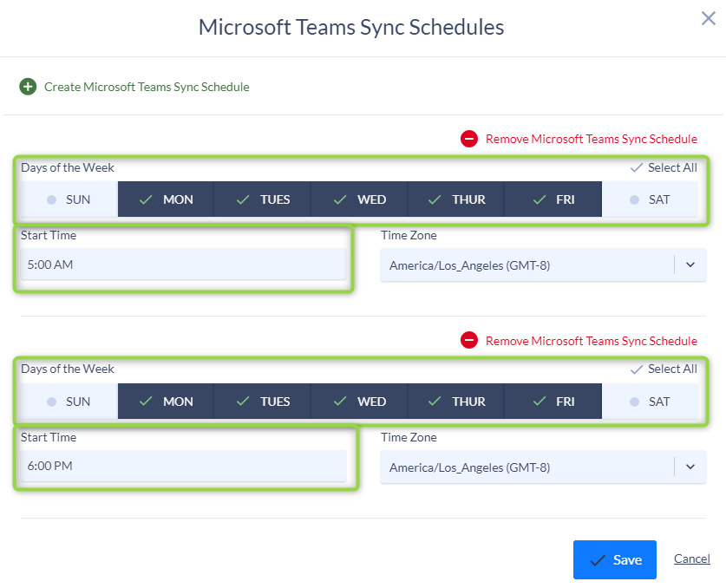The height and width of the screenshot is (588, 726).
Task: Enable SUN in the second schedule
Action: tap(69, 402)
